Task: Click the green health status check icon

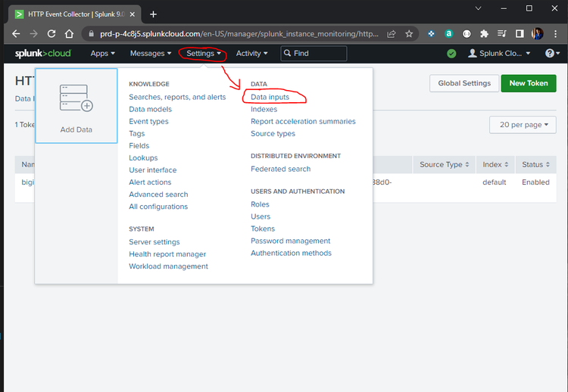Action: pyautogui.click(x=451, y=54)
